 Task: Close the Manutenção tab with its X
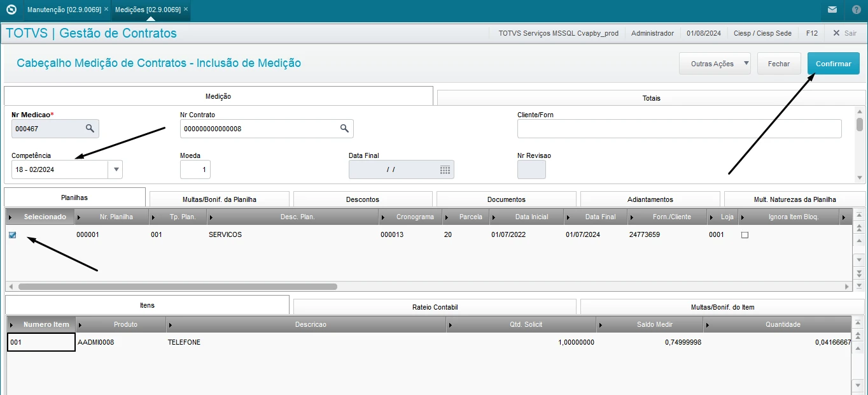pyautogui.click(x=106, y=10)
